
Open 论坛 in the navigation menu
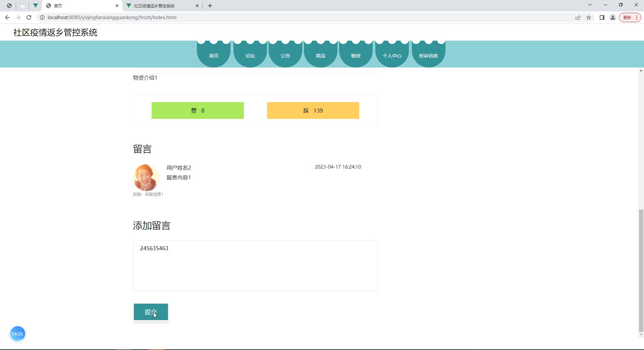pos(250,54)
